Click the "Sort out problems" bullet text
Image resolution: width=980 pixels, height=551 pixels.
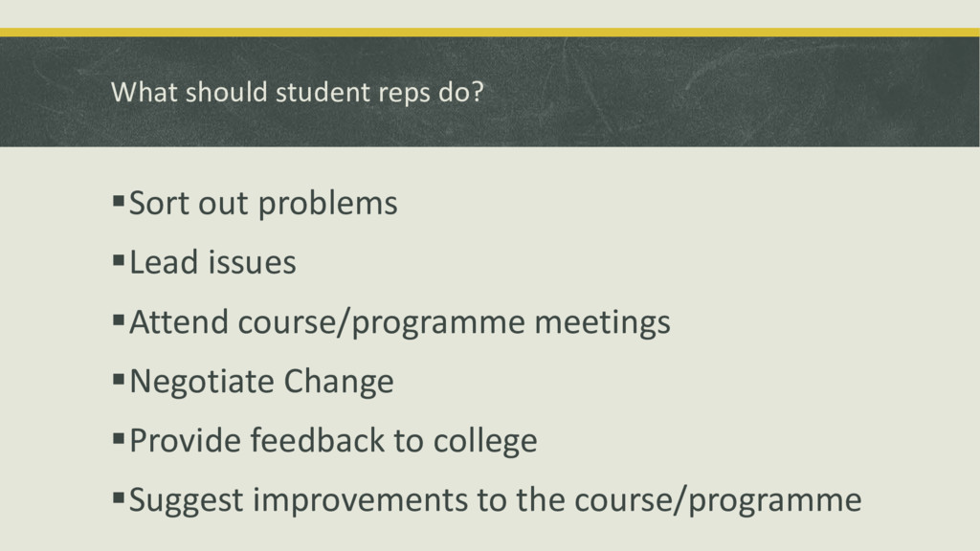click(263, 204)
